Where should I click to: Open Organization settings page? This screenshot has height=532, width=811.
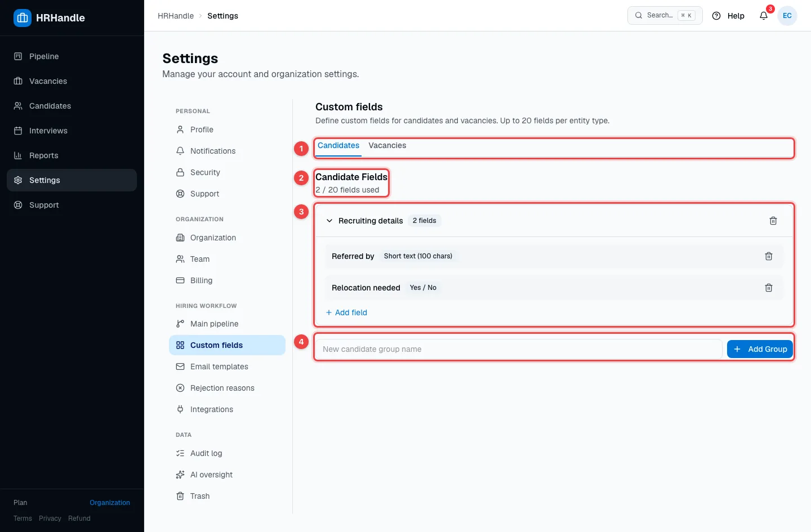coord(227,238)
